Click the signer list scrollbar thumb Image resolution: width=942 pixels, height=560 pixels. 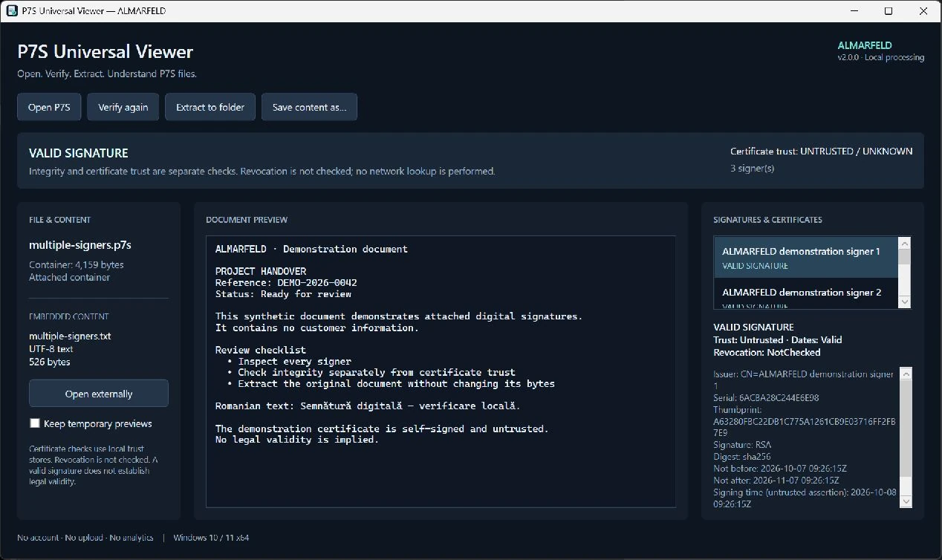pos(904,258)
